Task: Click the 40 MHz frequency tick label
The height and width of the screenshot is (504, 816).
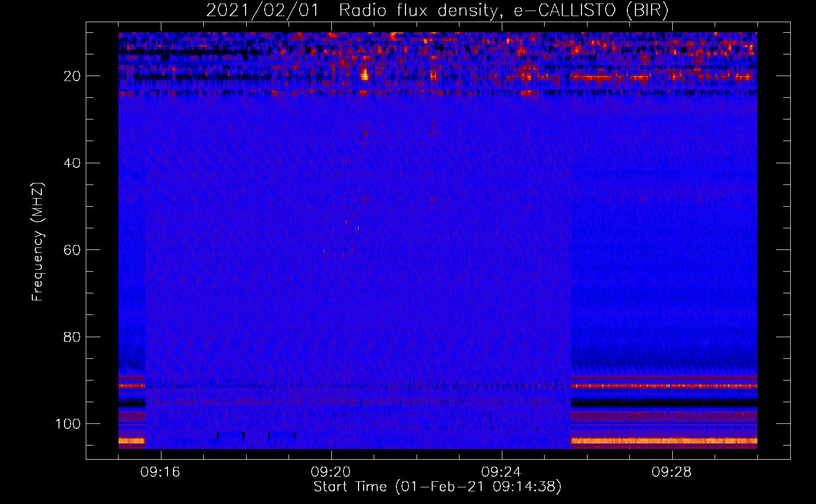Action: pyautogui.click(x=73, y=163)
